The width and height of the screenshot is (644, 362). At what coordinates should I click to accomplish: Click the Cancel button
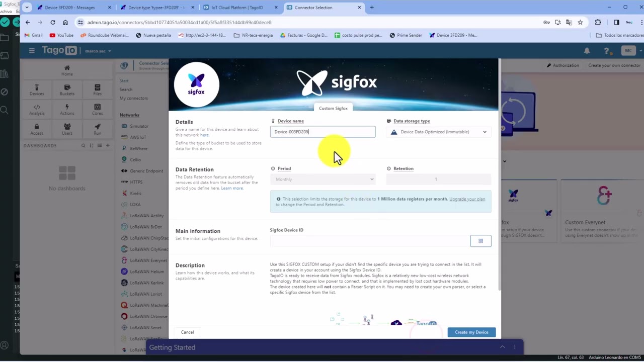coord(187,332)
